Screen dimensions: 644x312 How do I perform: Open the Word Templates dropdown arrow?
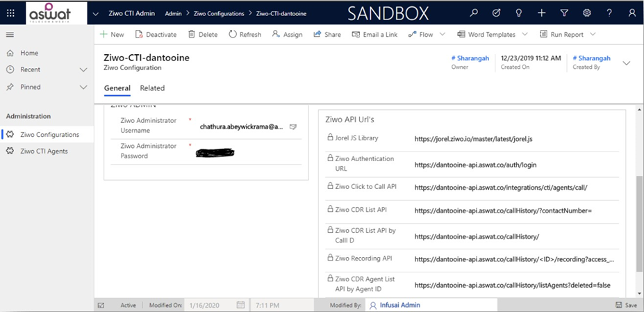[525, 35]
